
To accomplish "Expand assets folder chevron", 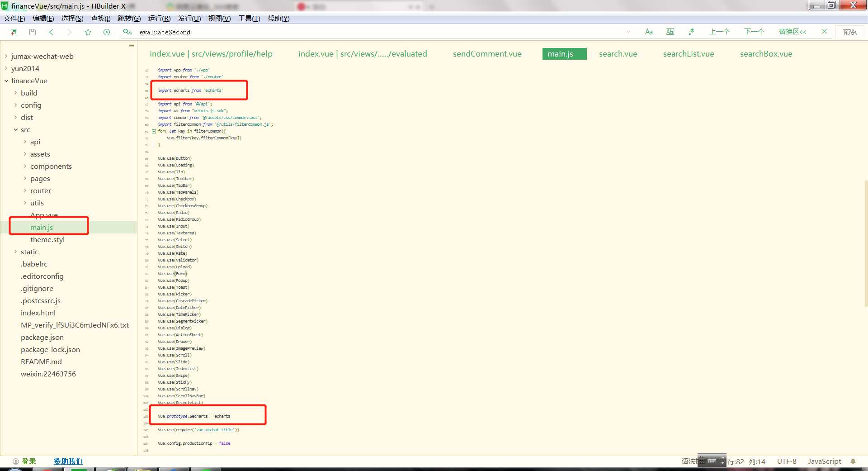I will pyautogui.click(x=25, y=154).
